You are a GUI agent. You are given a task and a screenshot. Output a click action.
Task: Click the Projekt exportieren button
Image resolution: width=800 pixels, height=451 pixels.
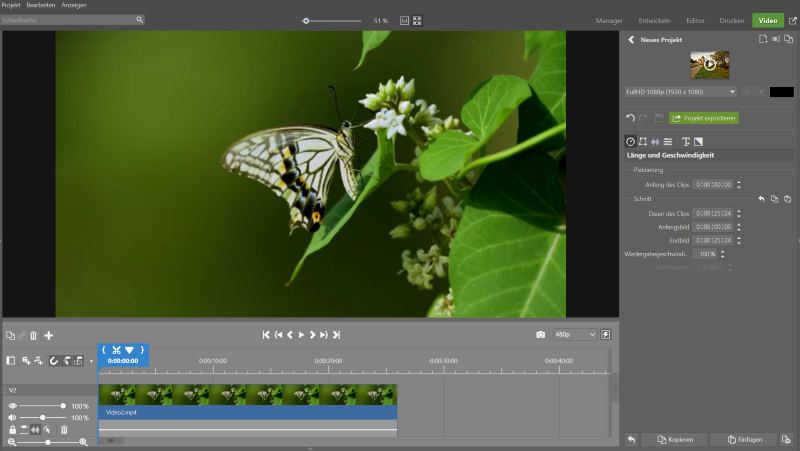pyautogui.click(x=704, y=118)
